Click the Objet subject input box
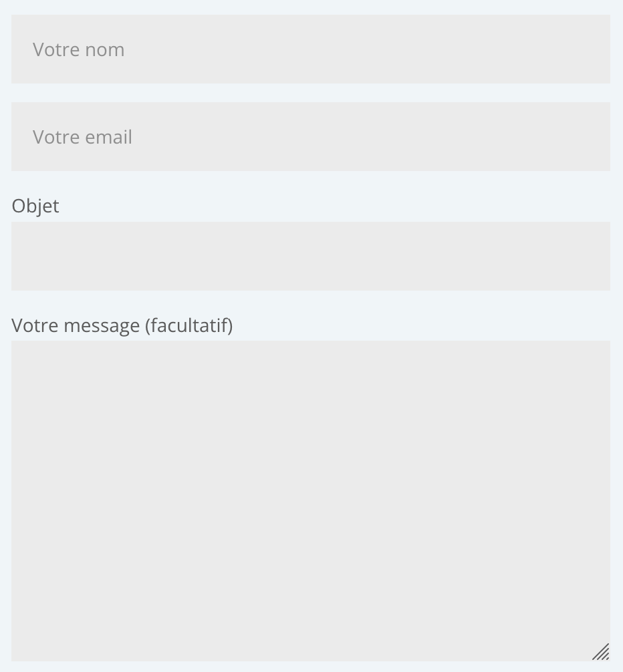Image resolution: width=623 pixels, height=672 pixels. point(310,256)
